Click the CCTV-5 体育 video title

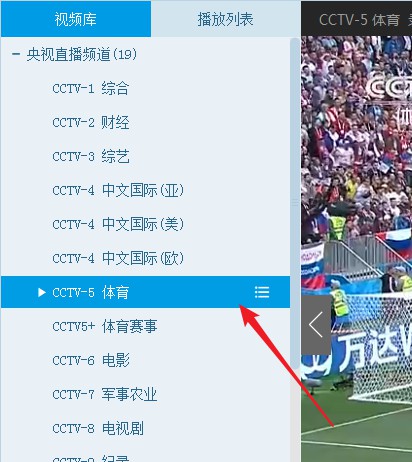point(359,20)
